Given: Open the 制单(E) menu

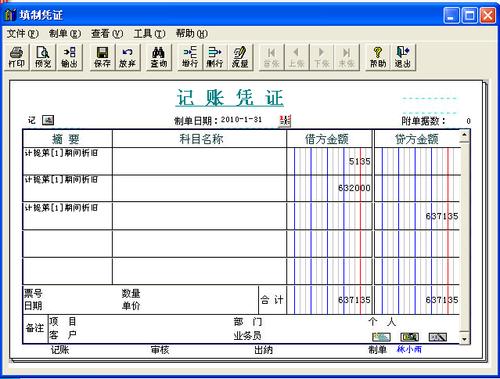Looking at the screenshot, I should pos(65,33).
